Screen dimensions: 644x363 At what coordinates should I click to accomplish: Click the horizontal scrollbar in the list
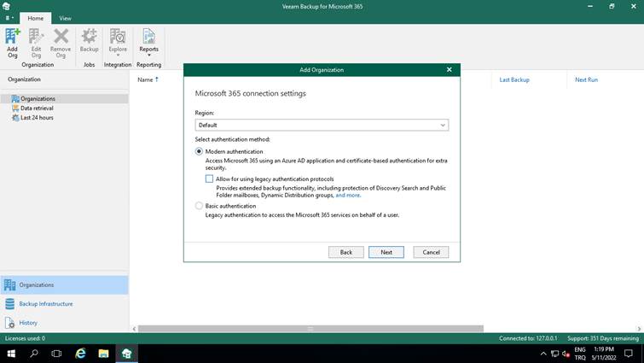click(x=310, y=329)
